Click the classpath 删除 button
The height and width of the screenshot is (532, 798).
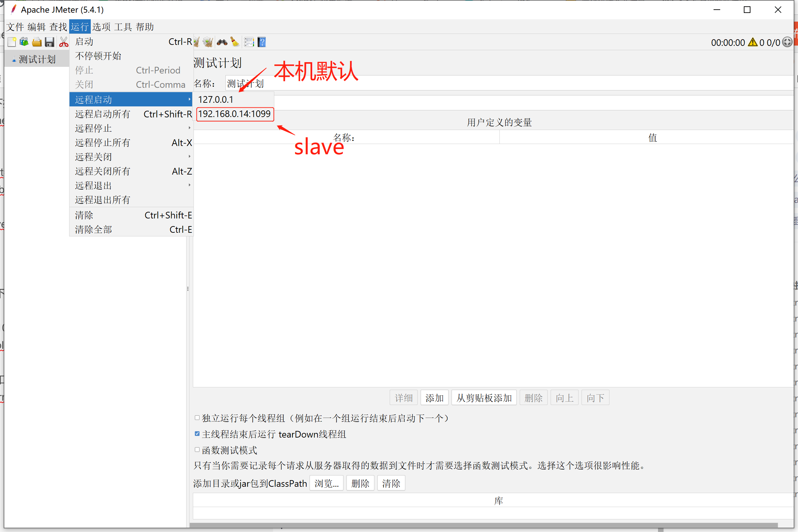tap(360, 483)
